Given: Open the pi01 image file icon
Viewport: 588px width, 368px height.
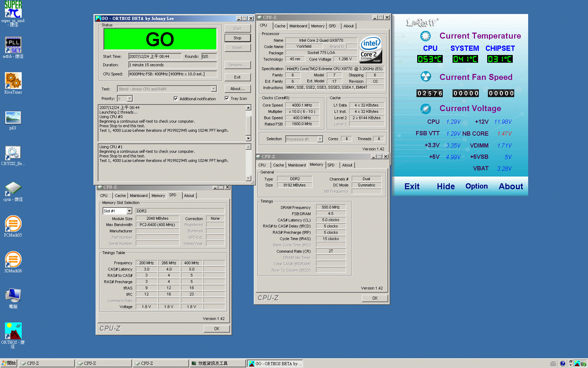Looking at the screenshot, I should pos(13,120).
